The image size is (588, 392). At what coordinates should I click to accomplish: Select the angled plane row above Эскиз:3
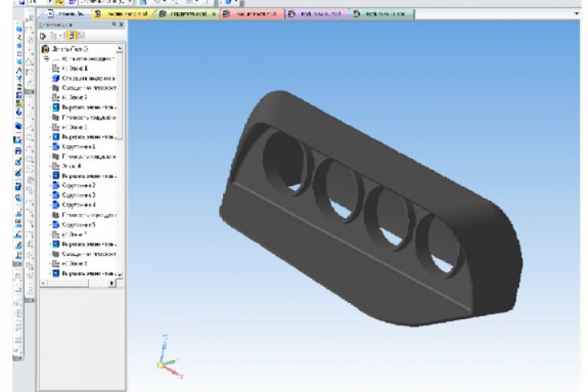83,118
